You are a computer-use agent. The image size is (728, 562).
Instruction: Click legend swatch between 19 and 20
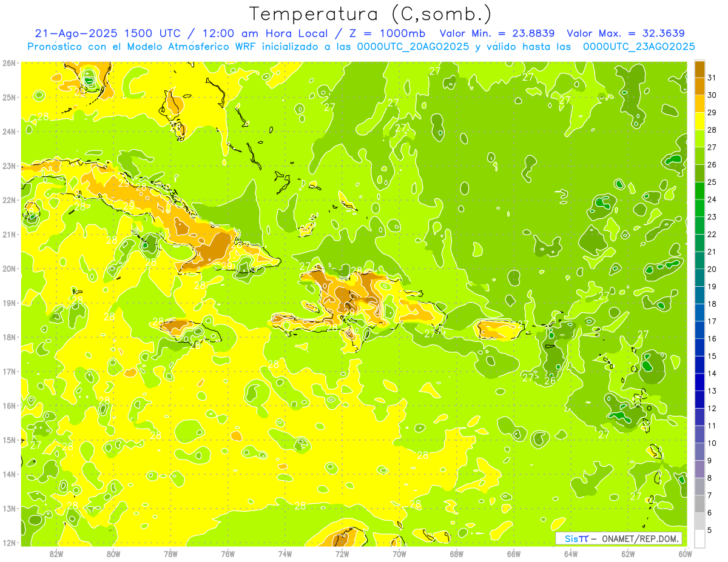[699, 278]
